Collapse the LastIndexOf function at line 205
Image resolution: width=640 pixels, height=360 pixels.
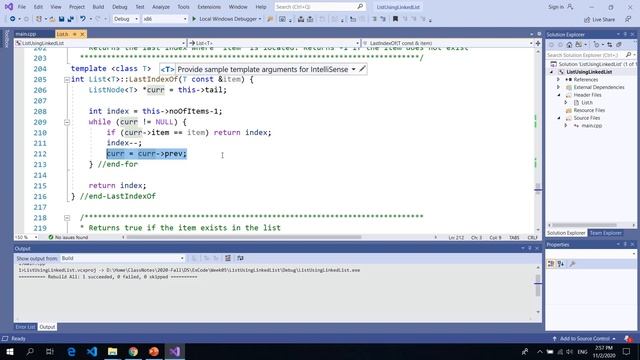[67, 80]
